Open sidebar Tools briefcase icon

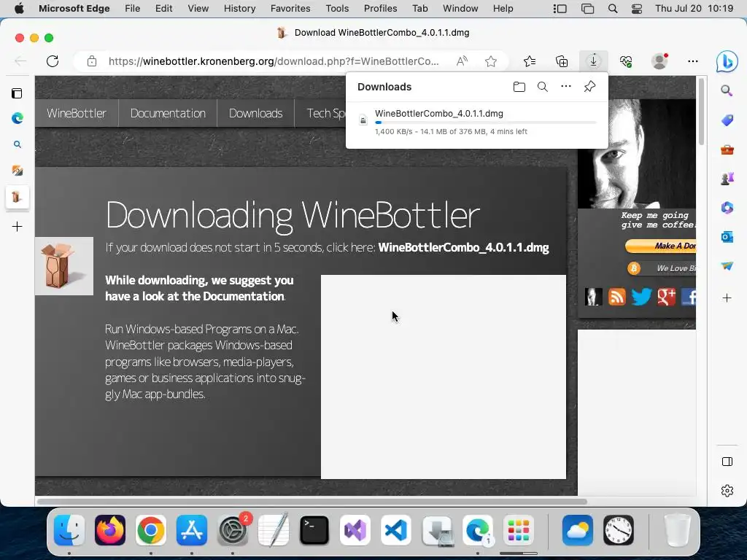(727, 150)
